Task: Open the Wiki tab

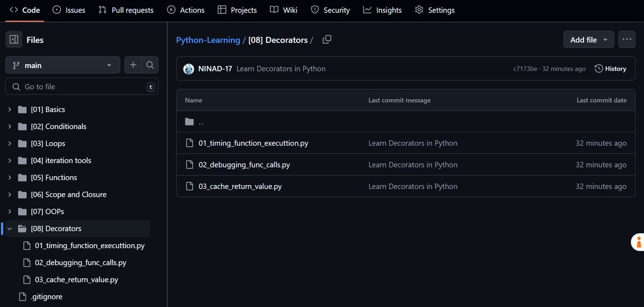Action: click(283, 10)
